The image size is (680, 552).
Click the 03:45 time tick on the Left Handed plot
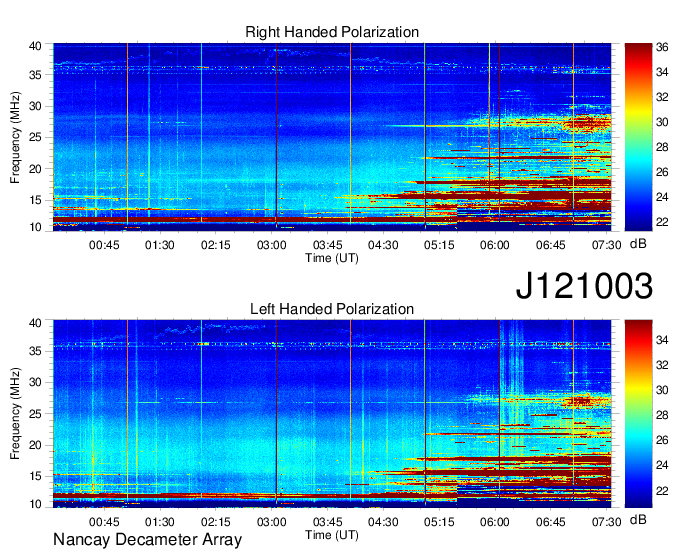click(327, 522)
